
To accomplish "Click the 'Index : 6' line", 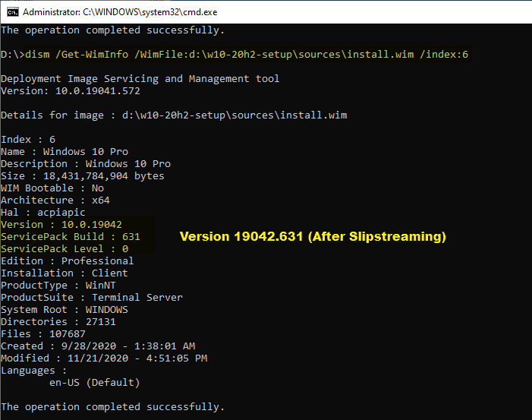I will coord(28,140).
